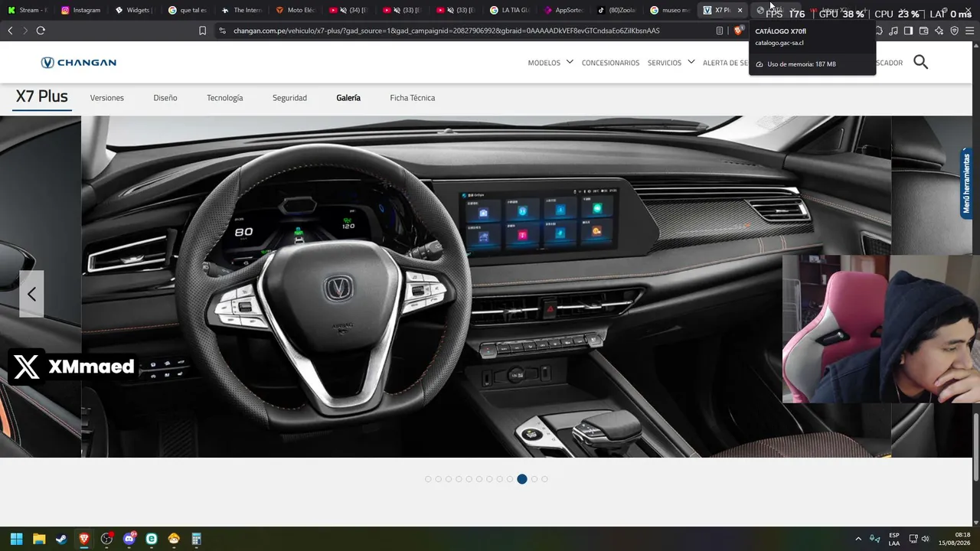Open the site search magnifier icon
This screenshot has width=980, height=551.
click(x=920, y=62)
